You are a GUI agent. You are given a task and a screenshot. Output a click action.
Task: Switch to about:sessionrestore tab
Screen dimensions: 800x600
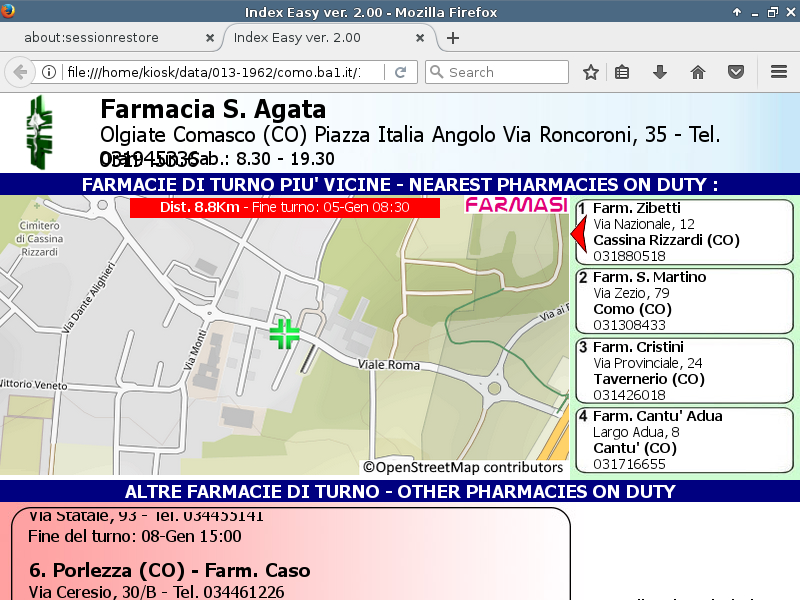(105, 38)
